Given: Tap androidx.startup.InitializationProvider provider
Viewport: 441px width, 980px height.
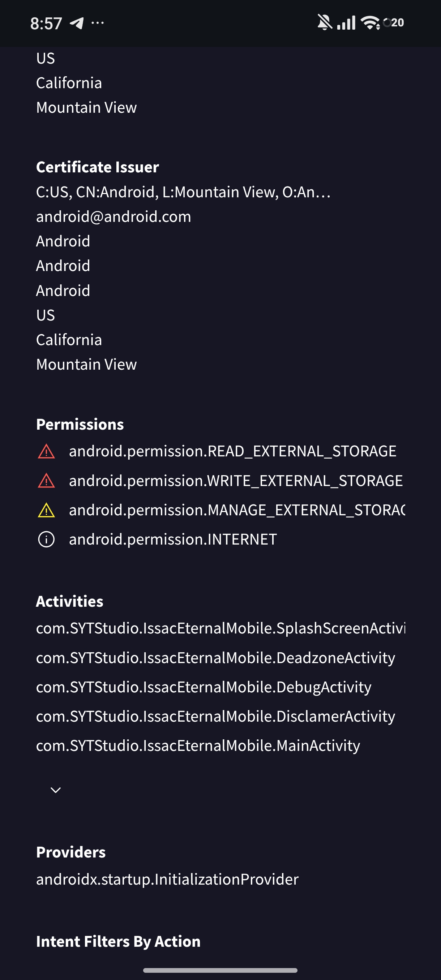Looking at the screenshot, I should tap(167, 879).
